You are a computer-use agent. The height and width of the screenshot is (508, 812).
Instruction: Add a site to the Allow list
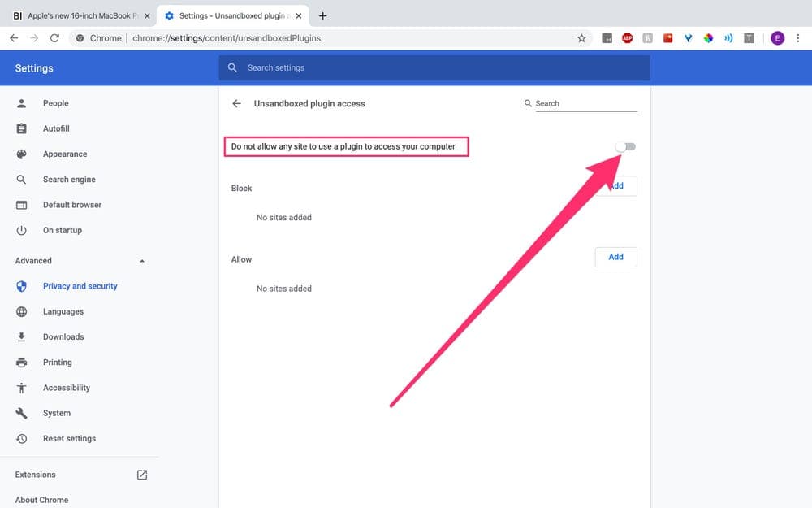pyautogui.click(x=615, y=257)
